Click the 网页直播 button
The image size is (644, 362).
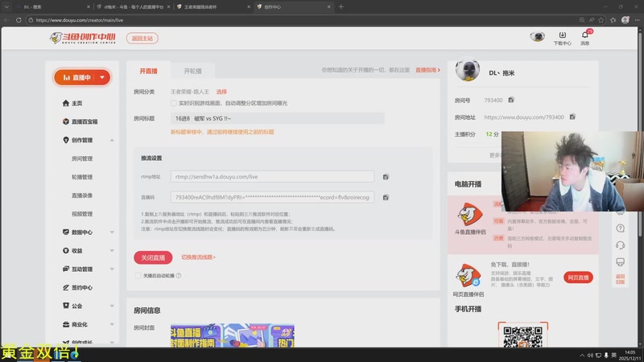point(578,278)
